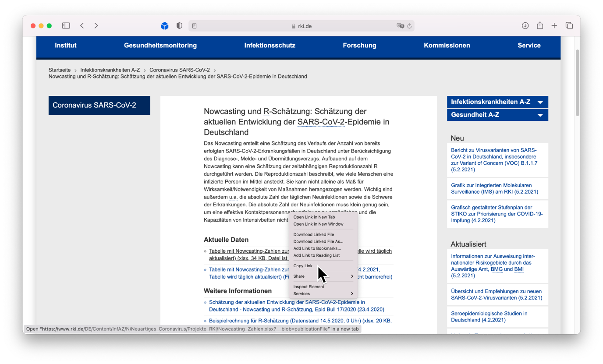Expand Gesundheit A-Z dropdown
603x364 pixels.
tap(497, 115)
